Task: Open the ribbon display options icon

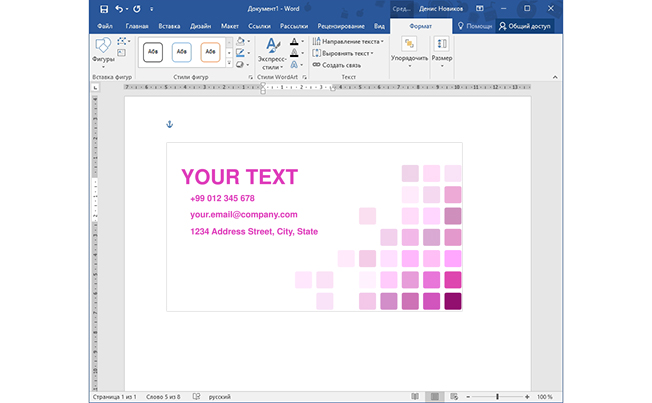Action: pos(480,8)
